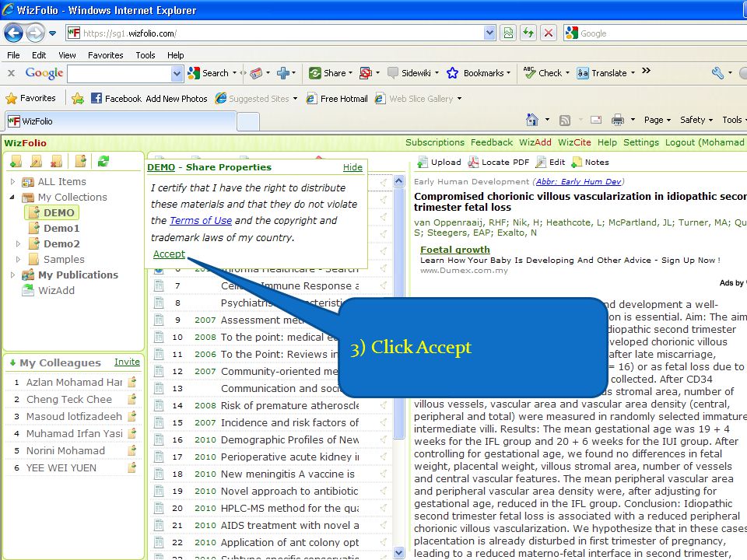The height and width of the screenshot is (560, 747).
Task: Click the share icon beside Azlan Mohamad
Action: pyautogui.click(x=132, y=382)
